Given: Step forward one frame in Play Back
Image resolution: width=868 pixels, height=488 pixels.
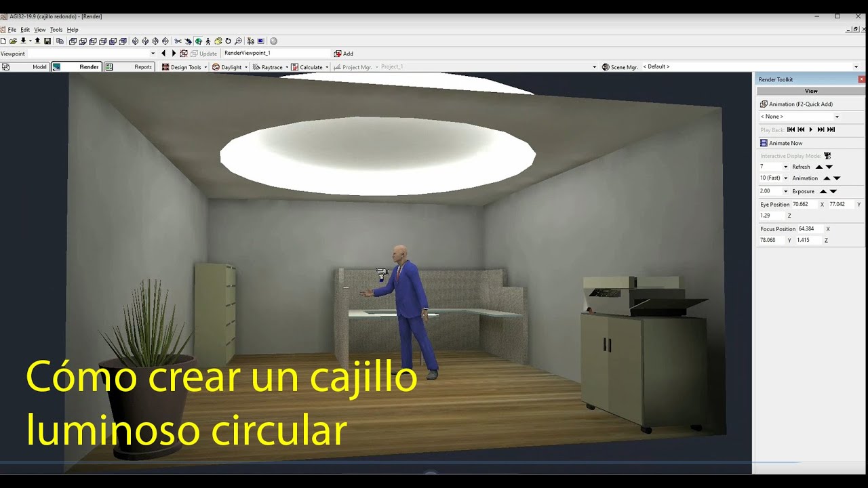Looking at the screenshot, I should 821,129.
